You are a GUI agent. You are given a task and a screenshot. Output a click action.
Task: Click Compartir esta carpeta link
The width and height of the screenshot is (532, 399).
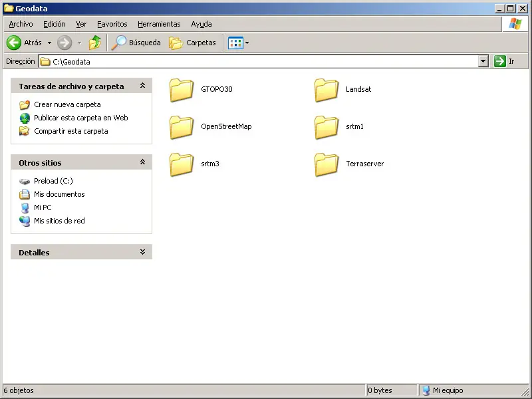click(71, 131)
